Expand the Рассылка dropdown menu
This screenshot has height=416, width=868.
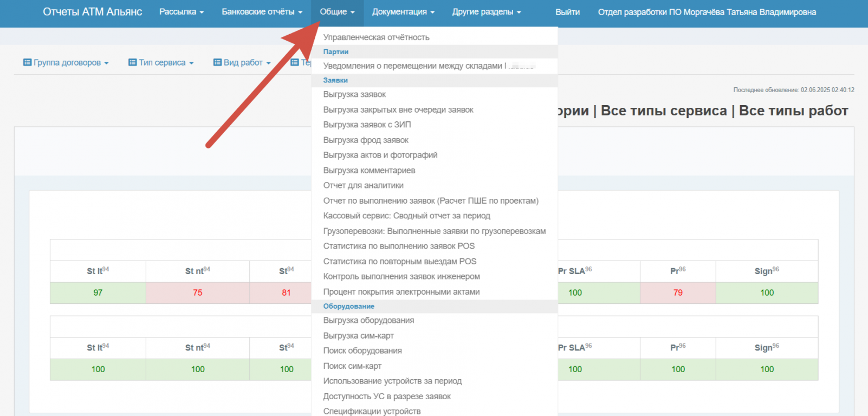click(x=181, y=12)
